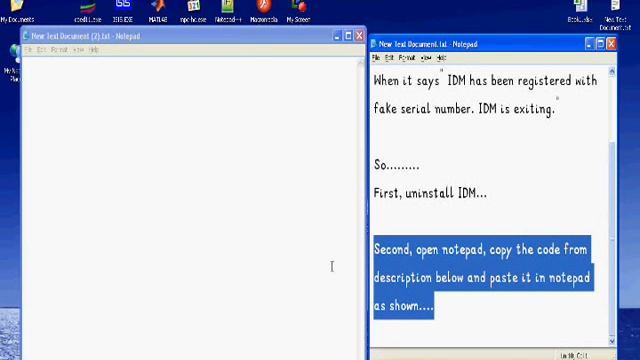Click the line 'So.........'
640x360 pixels.
(x=396, y=164)
